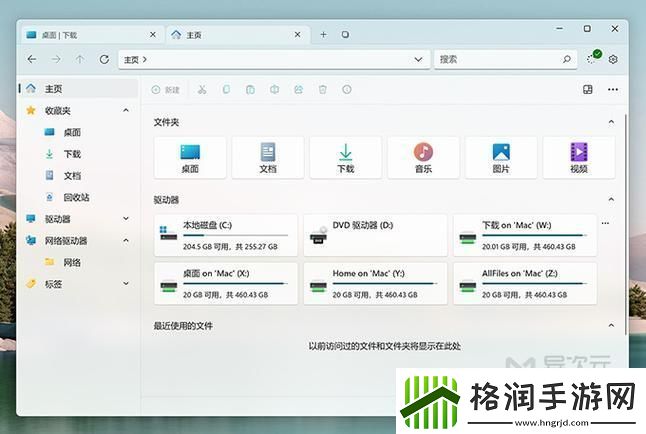
Task: Select 下载 in the sidebar
Action: coord(79,154)
